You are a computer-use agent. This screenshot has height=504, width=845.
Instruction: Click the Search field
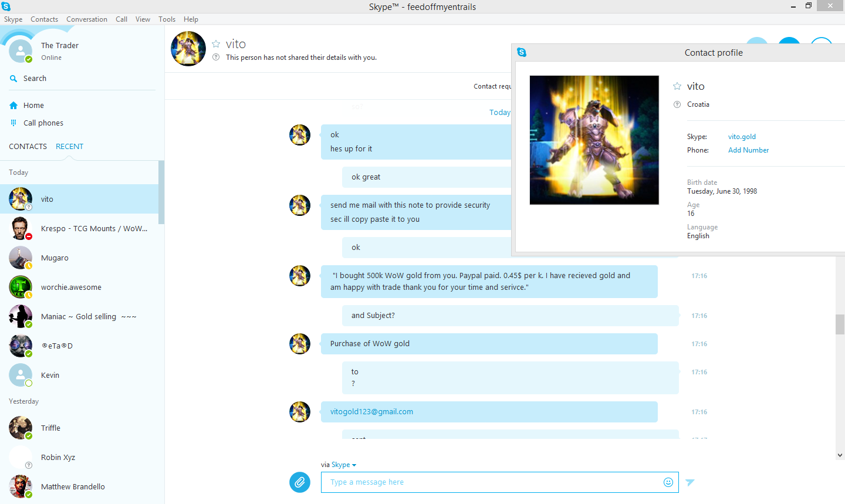point(82,79)
